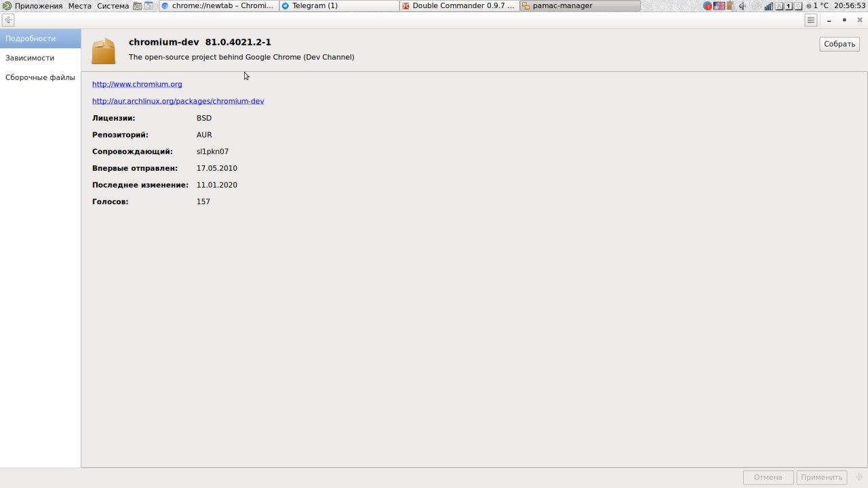Click the Отмена button
The height and width of the screenshot is (488, 868).
coord(768,477)
